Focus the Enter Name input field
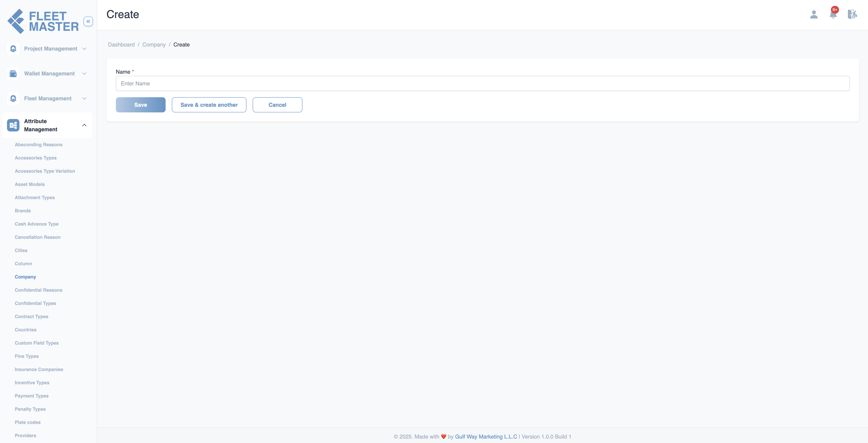 (483, 83)
